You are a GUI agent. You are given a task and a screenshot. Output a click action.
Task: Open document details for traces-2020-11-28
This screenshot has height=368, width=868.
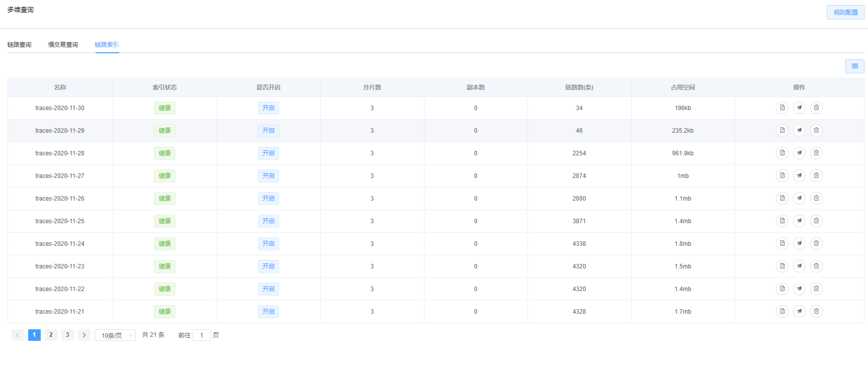[782, 153]
